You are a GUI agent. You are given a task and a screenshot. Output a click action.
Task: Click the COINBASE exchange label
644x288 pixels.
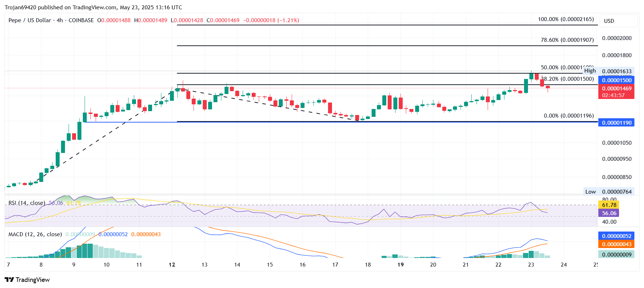pos(81,20)
